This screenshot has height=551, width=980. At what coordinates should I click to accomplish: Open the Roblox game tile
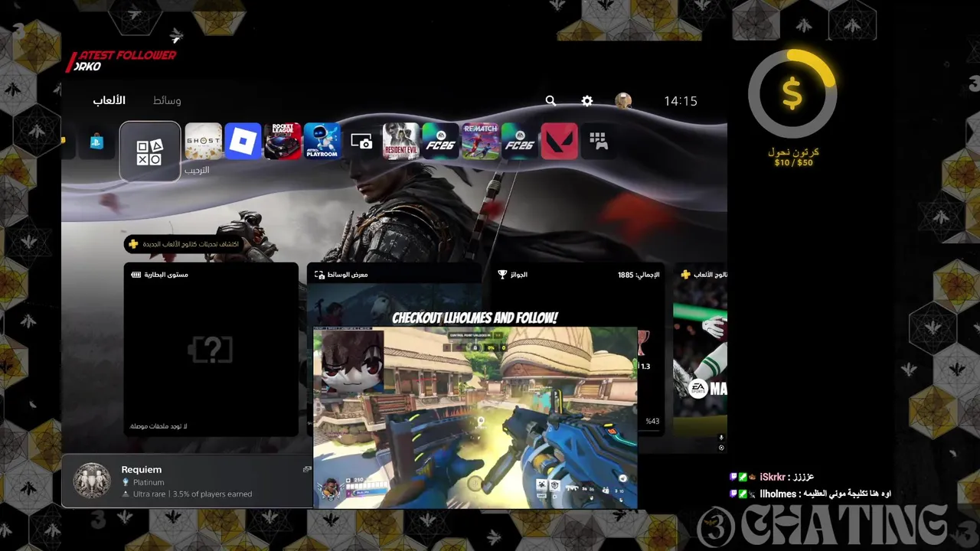243,142
